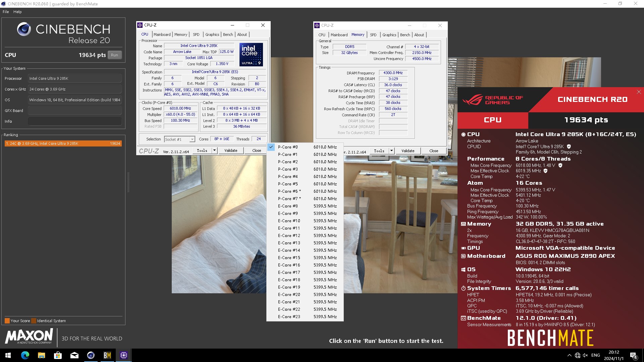The image size is (644, 362).
Task: Select P-Core #0 checked entry
Action: (305, 147)
